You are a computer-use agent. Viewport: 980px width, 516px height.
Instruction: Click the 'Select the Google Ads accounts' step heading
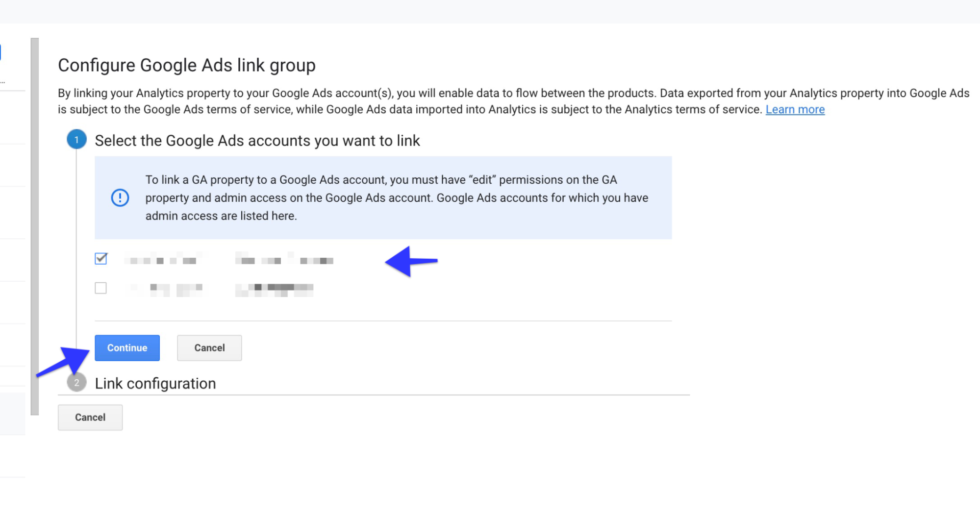(x=257, y=141)
